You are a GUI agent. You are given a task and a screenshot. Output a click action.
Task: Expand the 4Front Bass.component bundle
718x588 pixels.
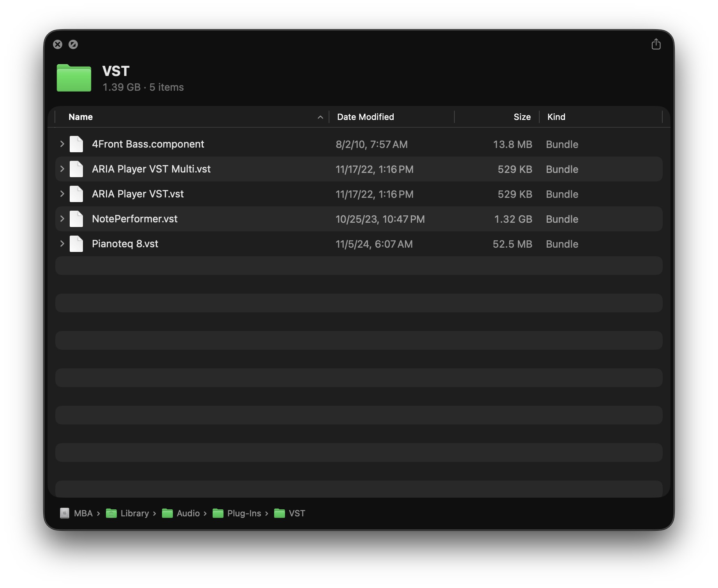62,144
